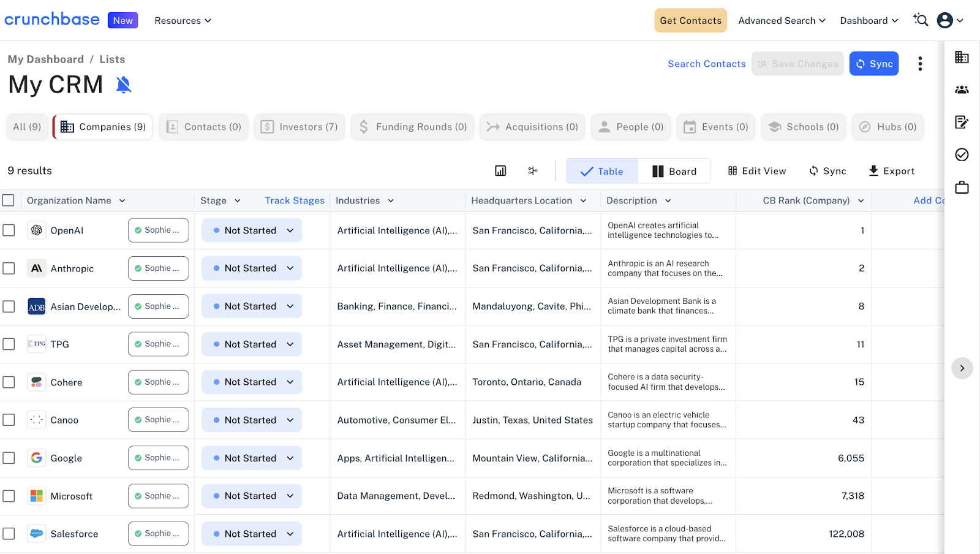Click the Crunchbase logo
Image resolution: width=980 pixels, height=554 pixels.
(x=52, y=20)
